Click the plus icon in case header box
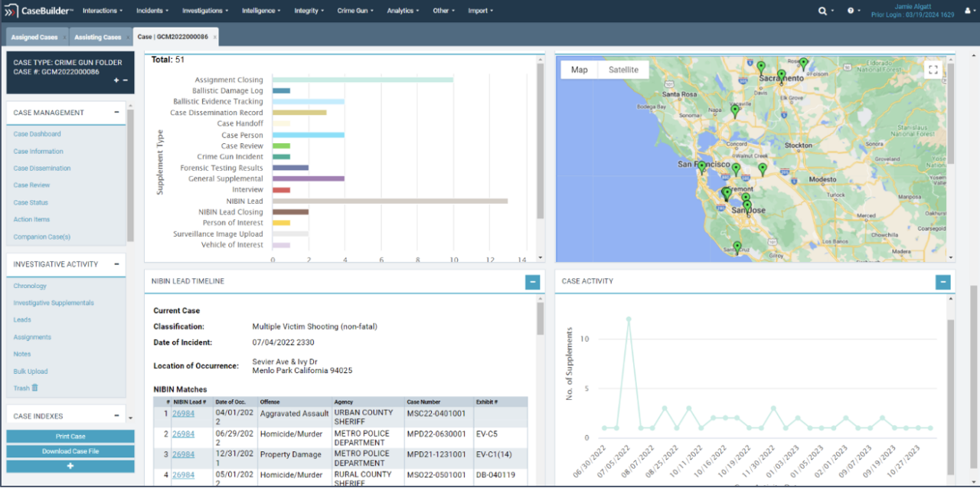Viewport: 980px width, 488px height. click(x=116, y=80)
